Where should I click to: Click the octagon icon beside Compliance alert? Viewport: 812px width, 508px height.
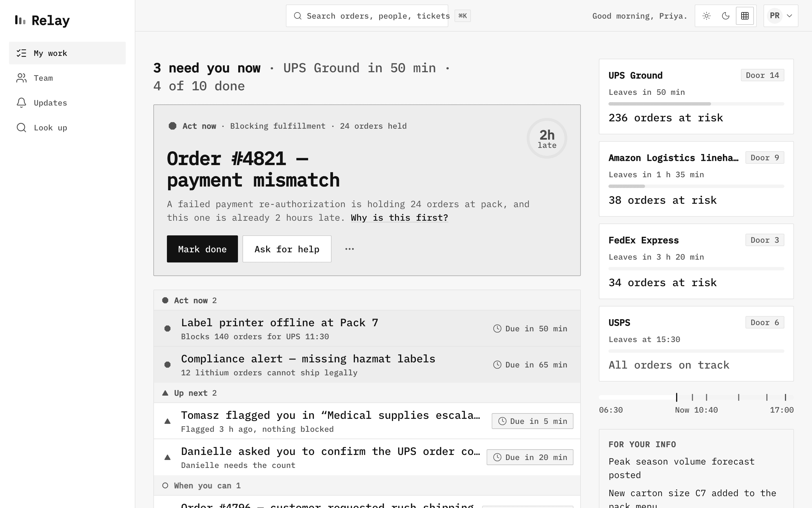click(167, 365)
